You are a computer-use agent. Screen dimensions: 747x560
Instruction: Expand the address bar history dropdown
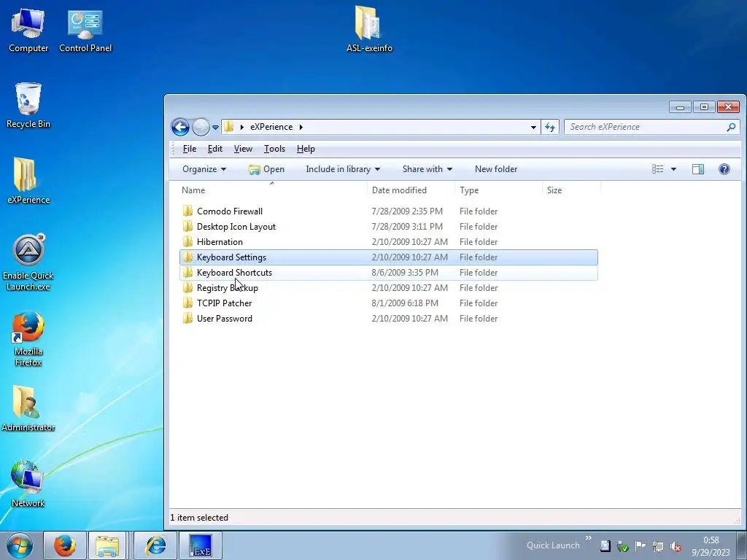pyautogui.click(x=533, y=127)
